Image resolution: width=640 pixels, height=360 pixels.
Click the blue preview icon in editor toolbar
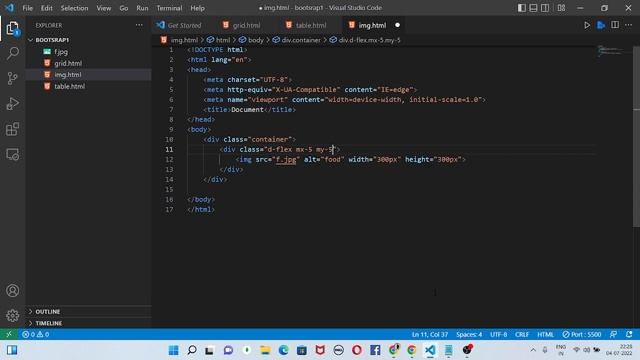601,25
